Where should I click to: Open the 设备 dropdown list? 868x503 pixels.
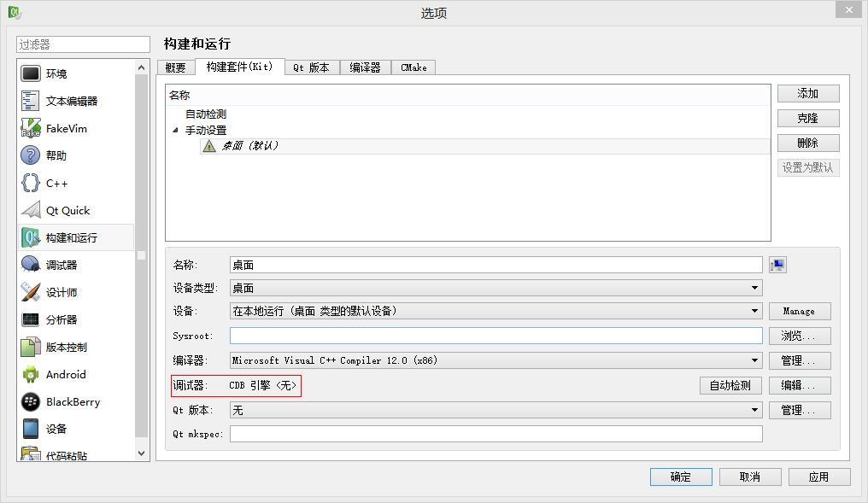coord(496,311)
